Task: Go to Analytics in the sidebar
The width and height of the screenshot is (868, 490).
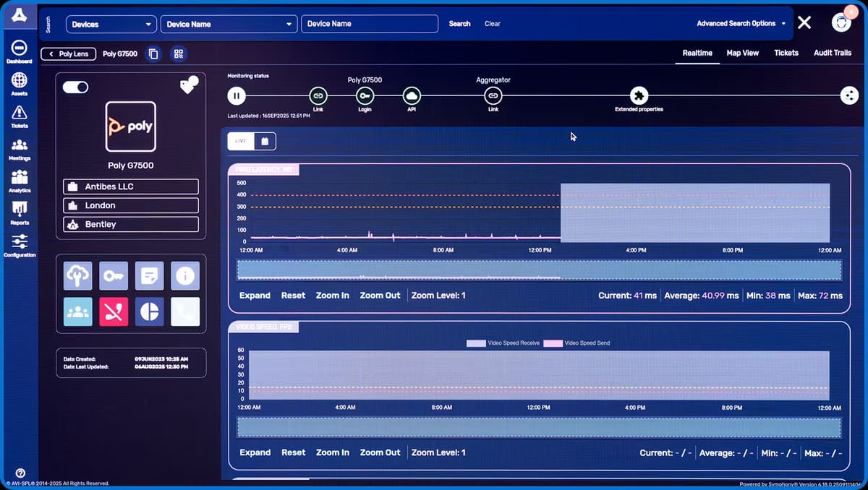Action: (20, 180)
